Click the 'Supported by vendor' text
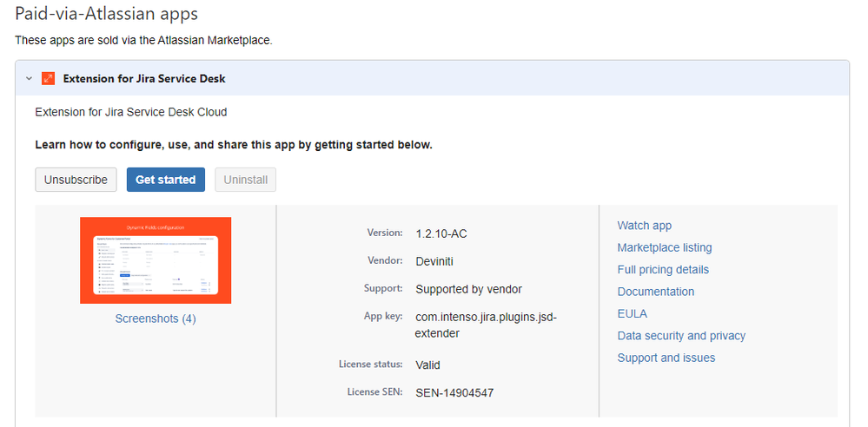This screenshot has width=868, height=427. coord(469,289)
